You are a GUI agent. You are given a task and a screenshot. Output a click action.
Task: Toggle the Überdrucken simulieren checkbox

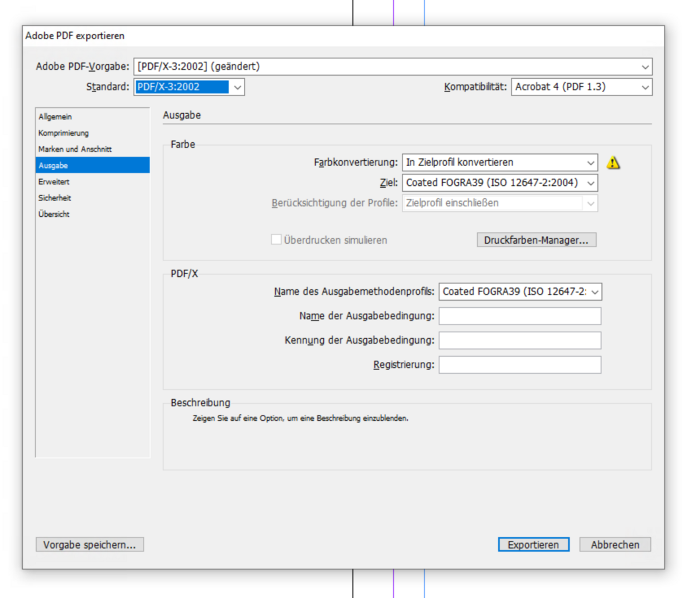(276, 240)
